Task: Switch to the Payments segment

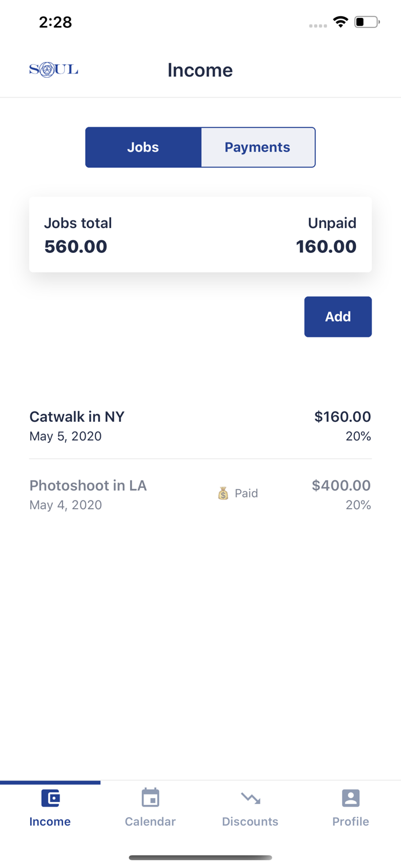Action: point(257,148)
